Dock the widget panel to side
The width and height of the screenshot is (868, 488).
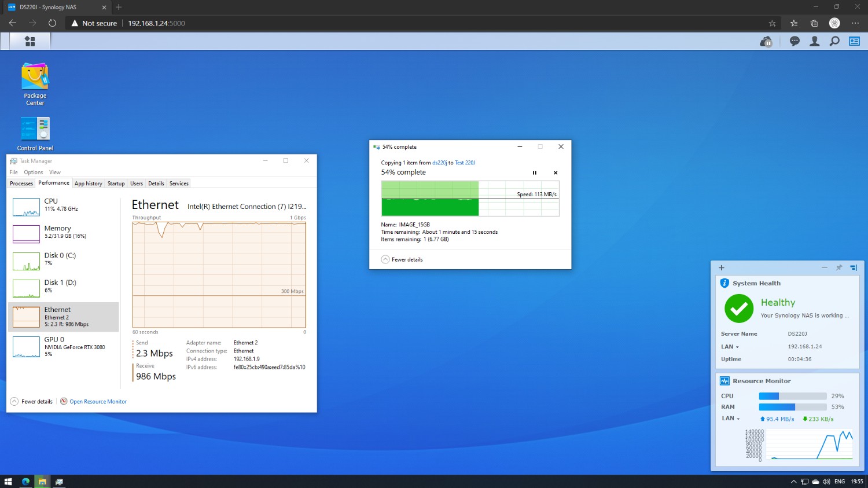[x=853, y=267]
